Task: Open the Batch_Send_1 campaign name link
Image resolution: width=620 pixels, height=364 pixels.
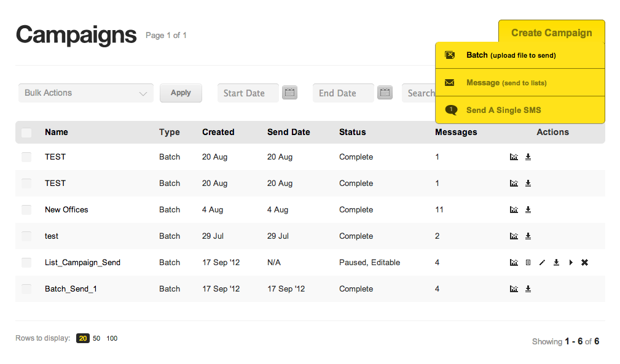Action: (x=71, y=289)
